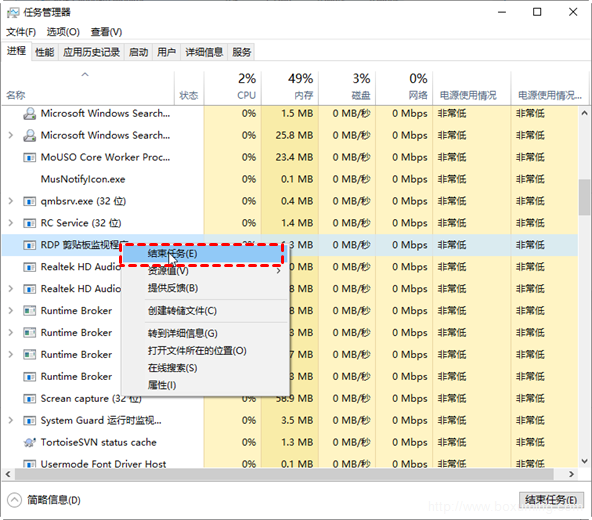The image size is (592, 520).
Task: Expand the second Realtek HD Audio process
Action: [x=11, y=289]
